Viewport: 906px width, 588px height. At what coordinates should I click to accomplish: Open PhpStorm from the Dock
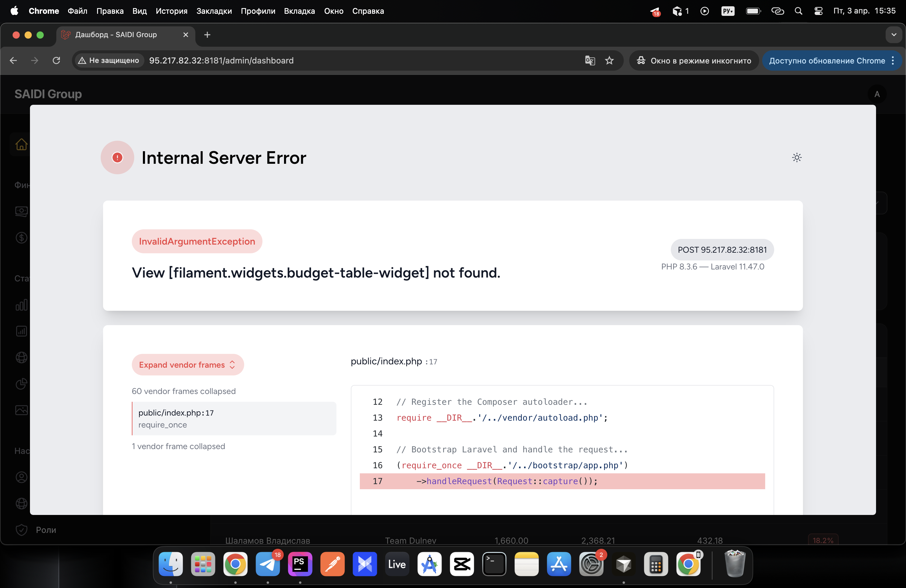point(300,564)
